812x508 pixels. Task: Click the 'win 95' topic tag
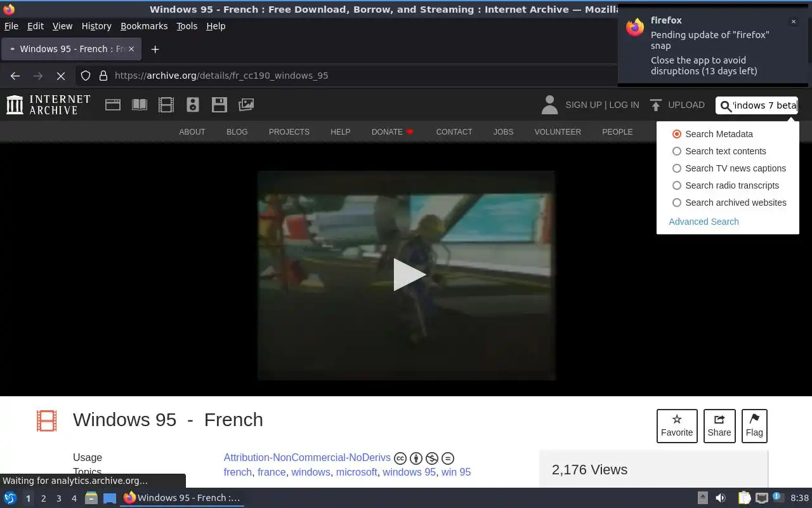456,472
